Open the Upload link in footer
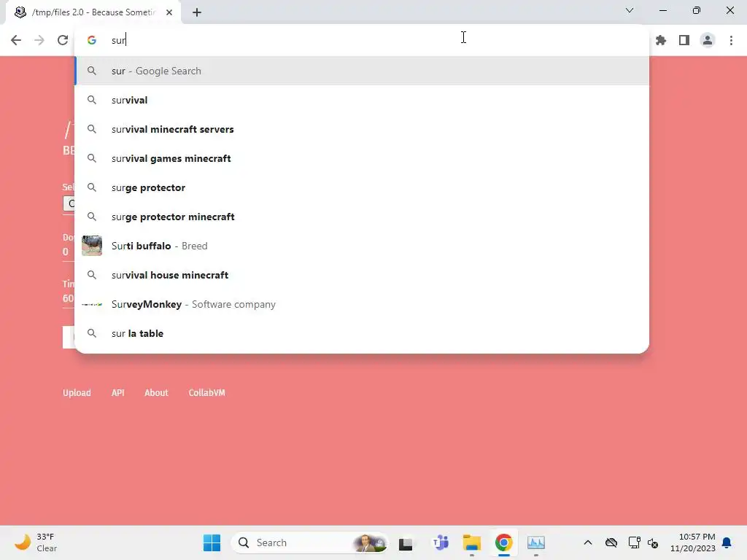747x560 pixels. (x=77, y=393)
